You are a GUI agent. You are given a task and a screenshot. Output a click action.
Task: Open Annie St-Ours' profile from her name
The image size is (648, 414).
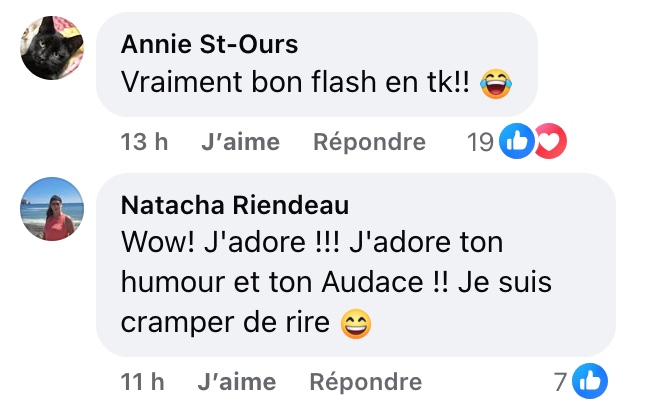209,44
